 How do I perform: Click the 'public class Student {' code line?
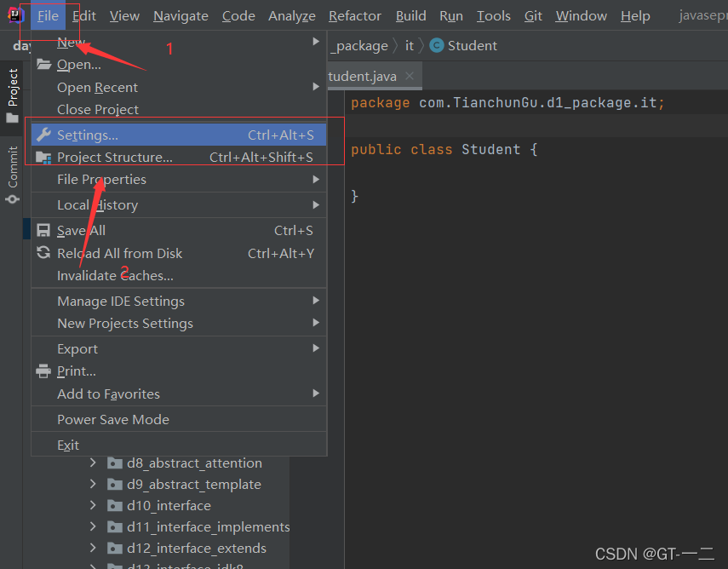[444, 150]
